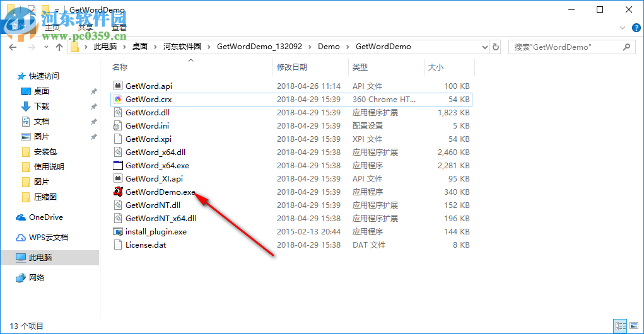Select the GetWordNT.dll file icon

[118, 205]
